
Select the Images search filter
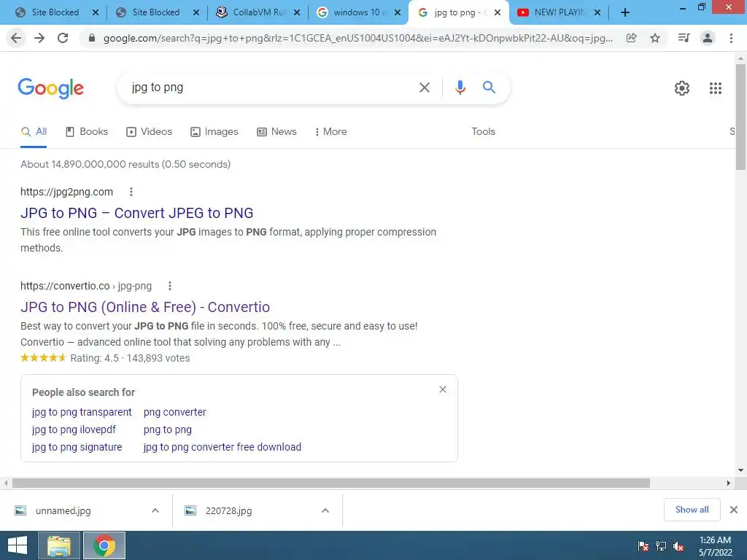(x=214, y=132)
